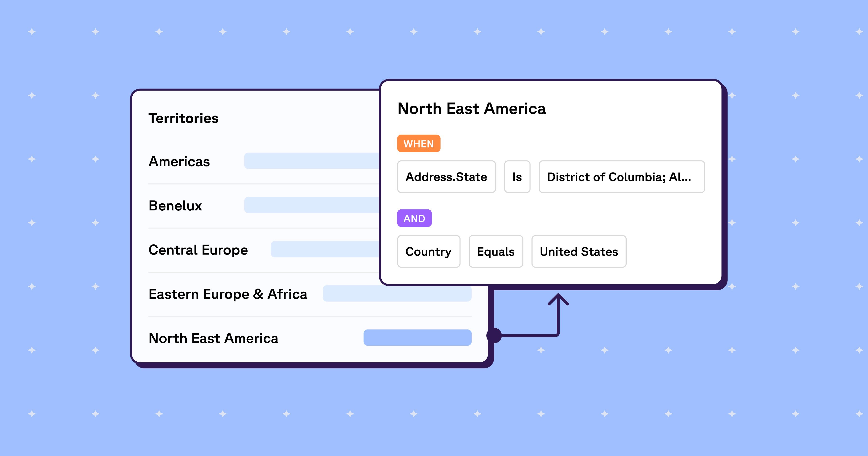Select North East America in Territories list
This screenshot has height=456, width=868.
click(310, 338)
